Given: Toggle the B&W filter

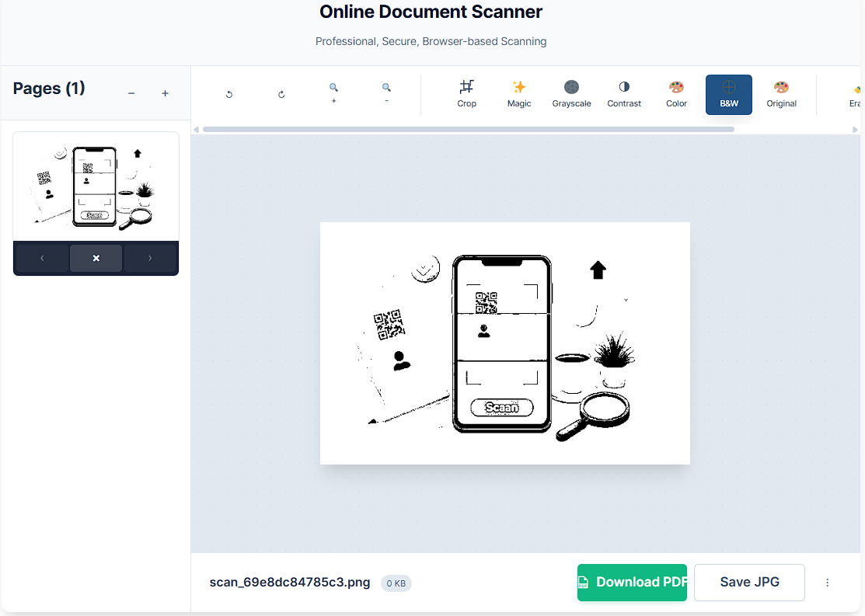Looking at the screenshot, I should [729, 94].
